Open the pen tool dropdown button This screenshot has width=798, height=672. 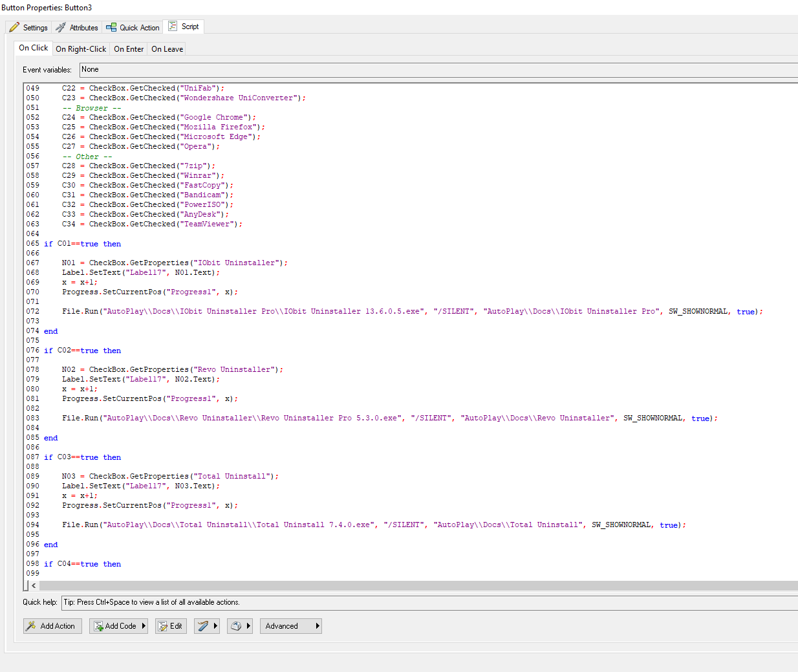[x=207, y=626]
